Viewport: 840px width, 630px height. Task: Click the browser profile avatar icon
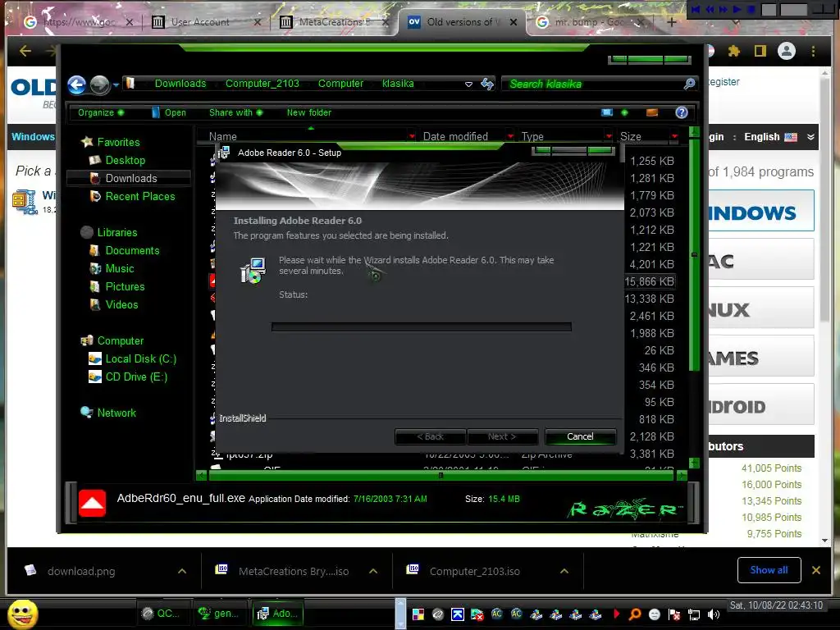[x=787, y=51]
